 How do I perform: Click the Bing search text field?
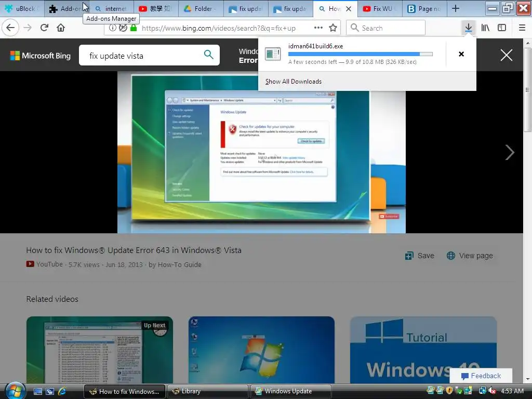coord(142,56)
